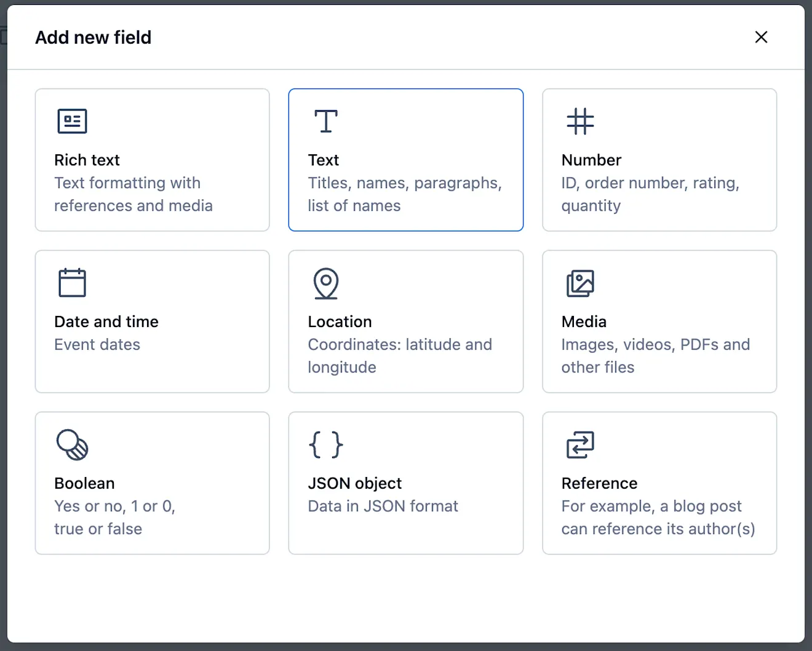Image resolution: width=812 pixels, height=651 pixels.
Task: Select the Reference arrows icon
Action: click(x=580, y=444)
